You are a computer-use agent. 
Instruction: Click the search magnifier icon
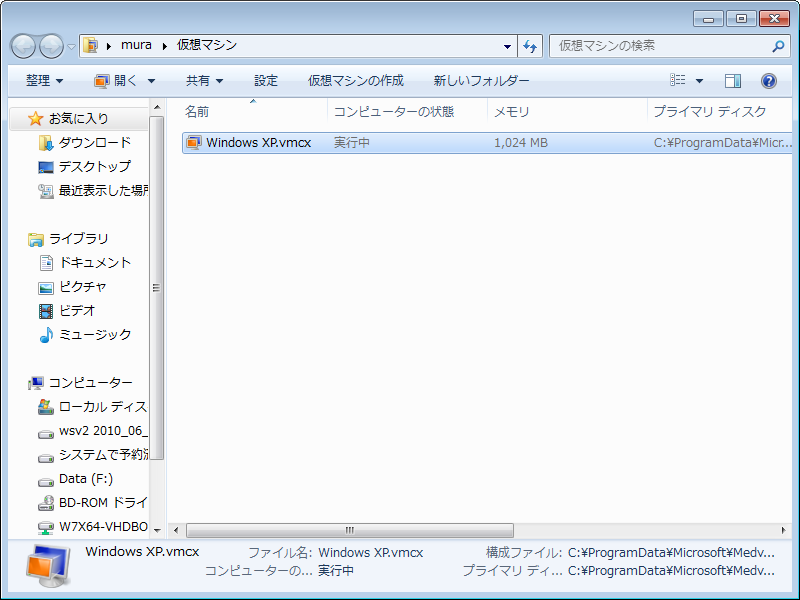coord(779,46)
